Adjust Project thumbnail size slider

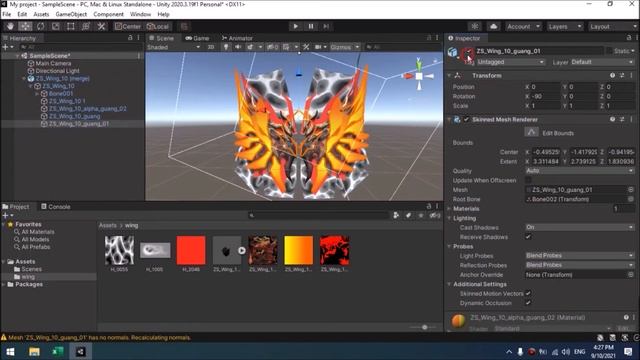(x=424, y=327)
